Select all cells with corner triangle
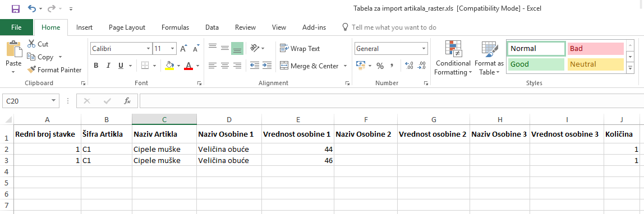Viewport: 644px width, 214px height. click(x=7, y=119)
